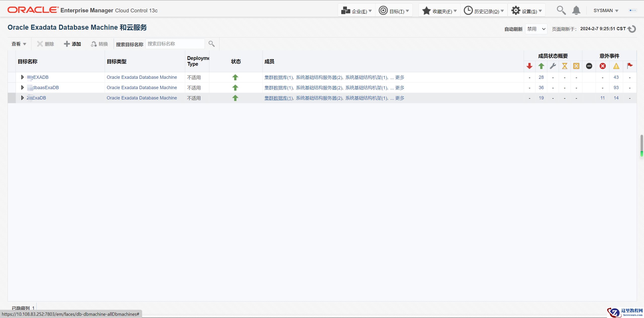Click the red down-arrow status column icon
Screen dimensions: 644x318
click(x=529, y=66)
